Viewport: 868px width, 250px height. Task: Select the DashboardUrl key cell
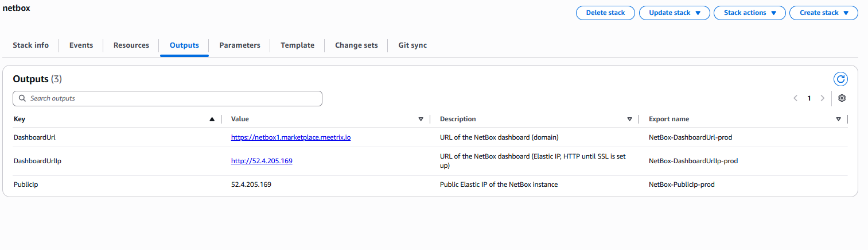coord(34,137)
